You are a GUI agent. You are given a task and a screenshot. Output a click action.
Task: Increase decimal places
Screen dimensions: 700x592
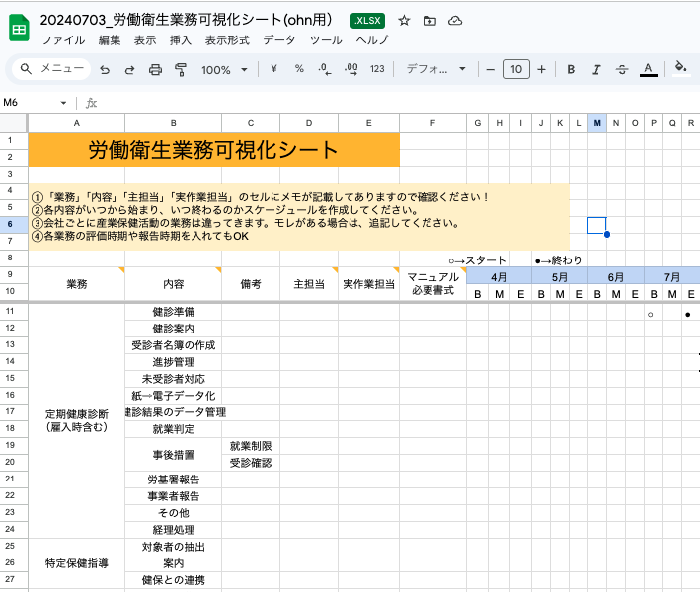point(351,69)
